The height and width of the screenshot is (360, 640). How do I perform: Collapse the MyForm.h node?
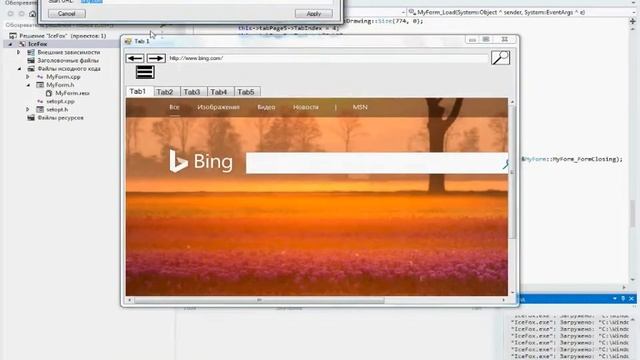(28, 85)
